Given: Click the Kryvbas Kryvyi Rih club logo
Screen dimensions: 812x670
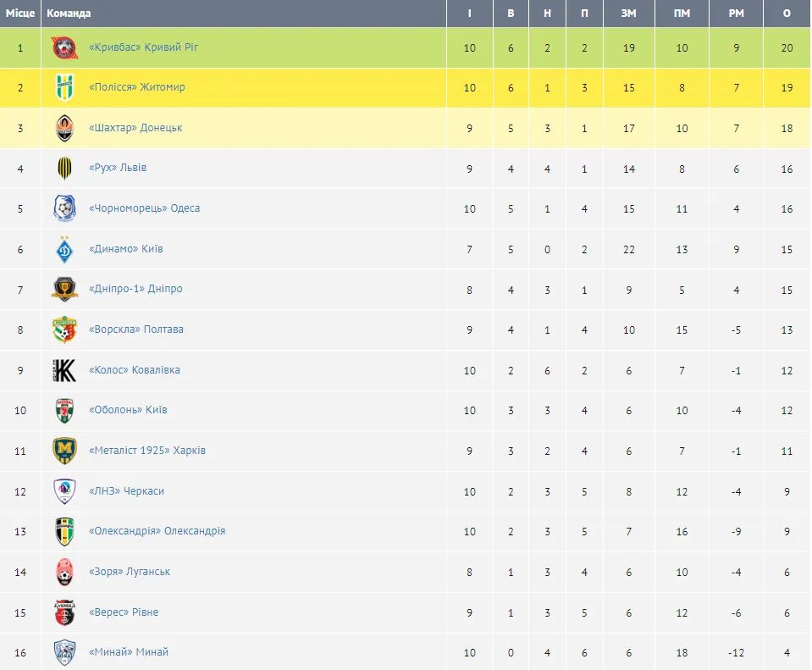Looking at the screenshot, I should pyautogui.click(x=64, y=47).
